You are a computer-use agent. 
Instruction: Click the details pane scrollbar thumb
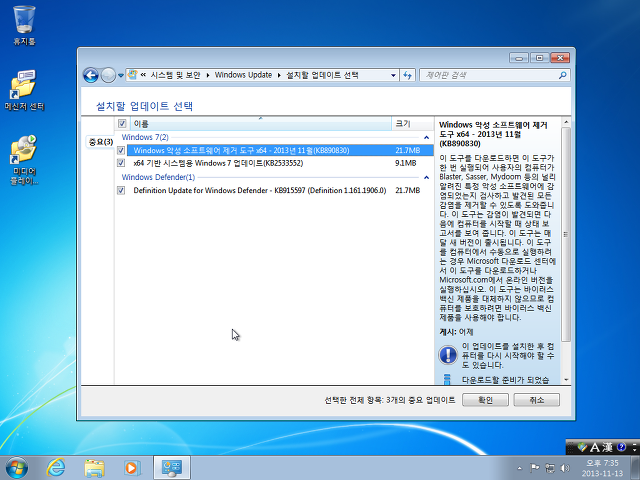pyautogui.click(x=566, y=234)
